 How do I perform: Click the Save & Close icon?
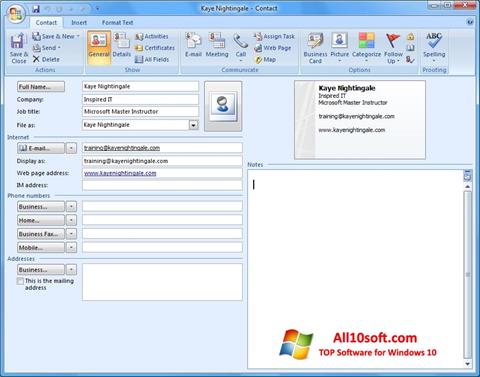pos(18,41)
